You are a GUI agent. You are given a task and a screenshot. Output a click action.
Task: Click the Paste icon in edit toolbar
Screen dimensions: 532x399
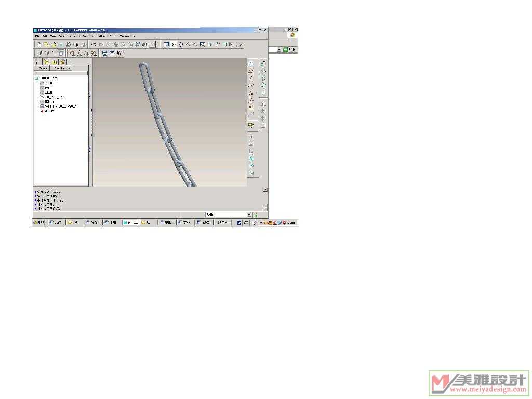(123, 45)
